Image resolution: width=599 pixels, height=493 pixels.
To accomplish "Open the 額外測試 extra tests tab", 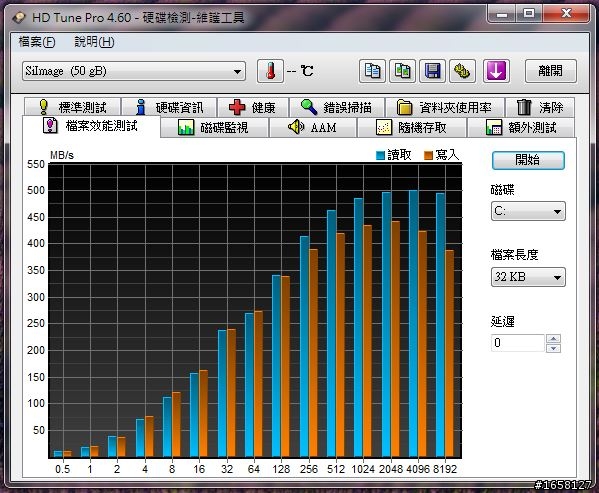I will tap(521, 127).
